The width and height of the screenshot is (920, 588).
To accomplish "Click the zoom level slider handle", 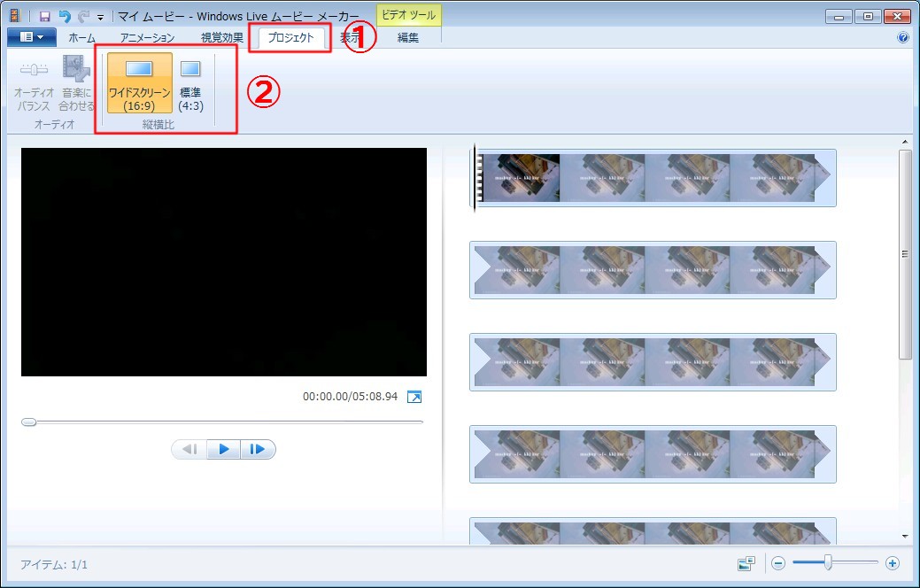I will (827, 562).
